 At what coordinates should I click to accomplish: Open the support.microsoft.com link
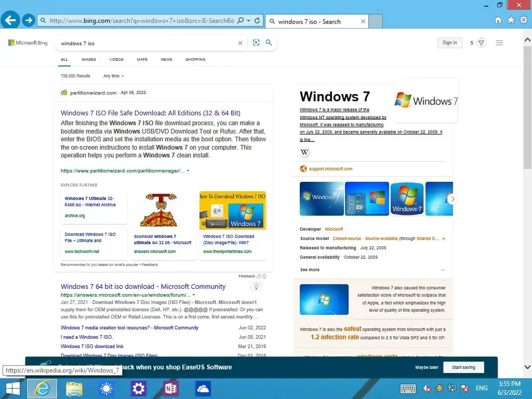pos(331,169)
